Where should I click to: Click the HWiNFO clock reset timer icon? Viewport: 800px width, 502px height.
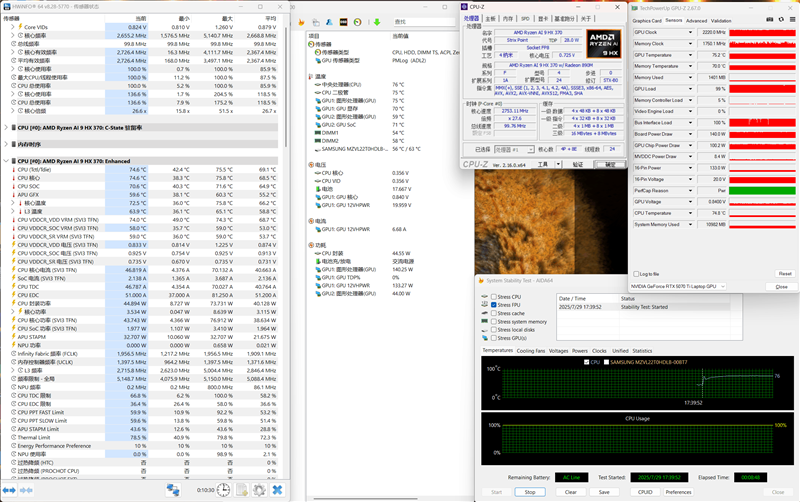tap(223, 490)
